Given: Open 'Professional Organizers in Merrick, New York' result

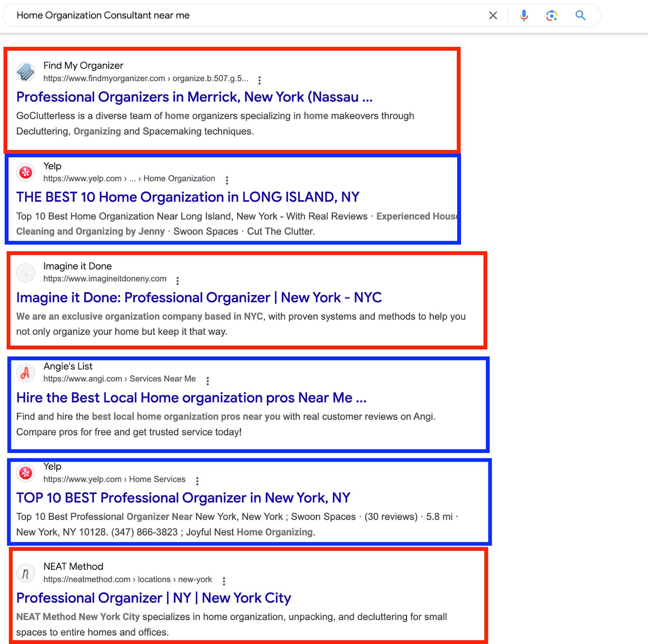Looking at the screenshot, I should (x=194, y=97).
